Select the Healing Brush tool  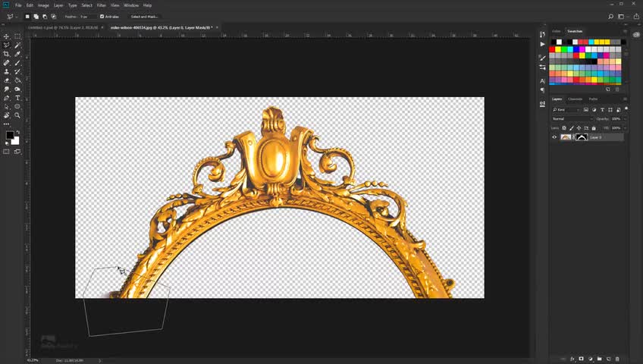tap(6, 63)
